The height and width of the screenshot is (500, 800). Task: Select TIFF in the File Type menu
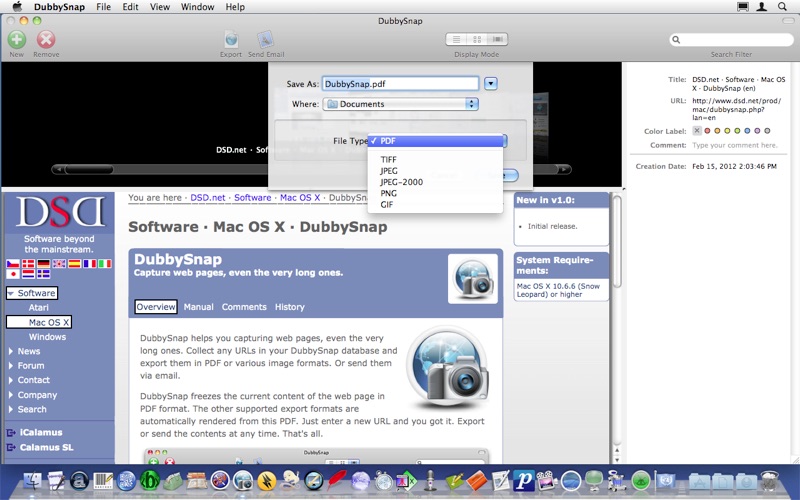435,160
